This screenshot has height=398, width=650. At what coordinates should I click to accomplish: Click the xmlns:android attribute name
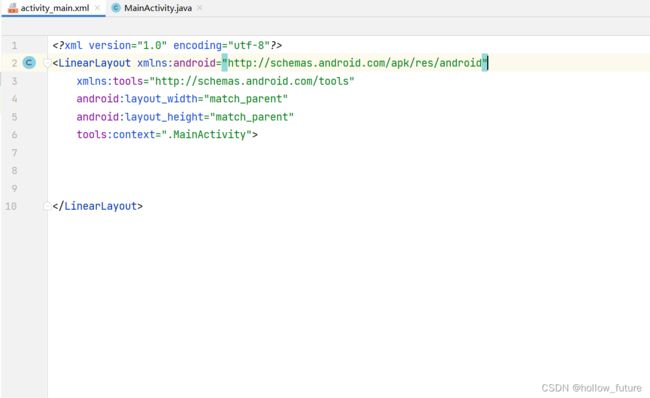(176, 63)
